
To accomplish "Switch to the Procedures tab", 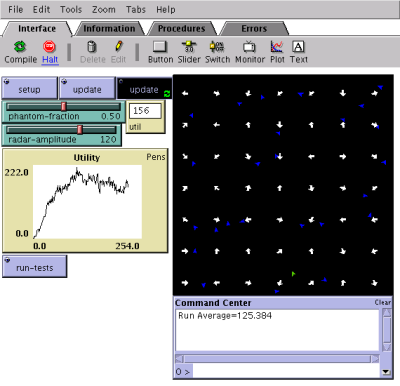I will [x=182, y=29].
